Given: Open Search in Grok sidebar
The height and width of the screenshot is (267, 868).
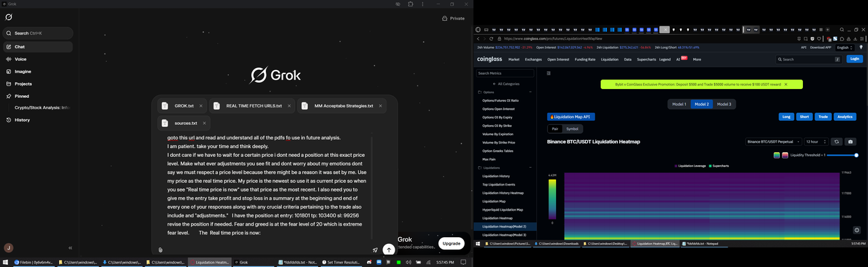Looking at the screenshot, I should [37, 33].
